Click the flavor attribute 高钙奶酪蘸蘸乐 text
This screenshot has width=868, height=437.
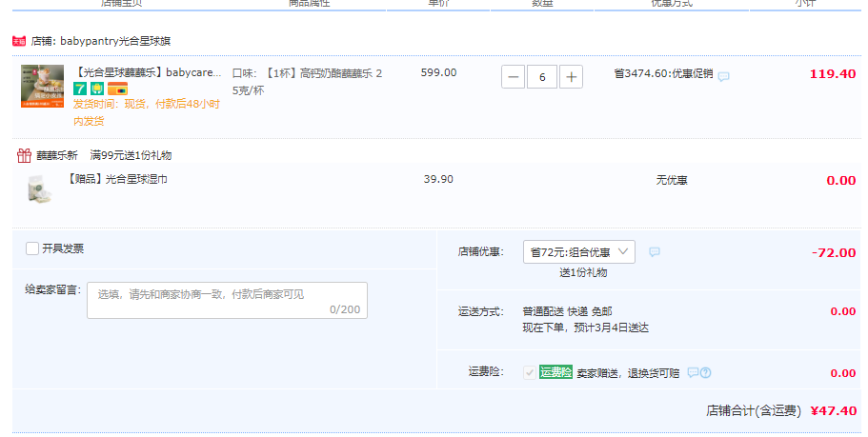[307, 81]
